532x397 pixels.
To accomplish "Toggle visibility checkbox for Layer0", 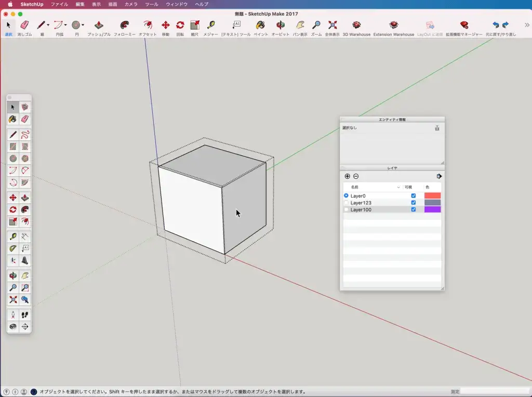I will (x=413, y=196).
